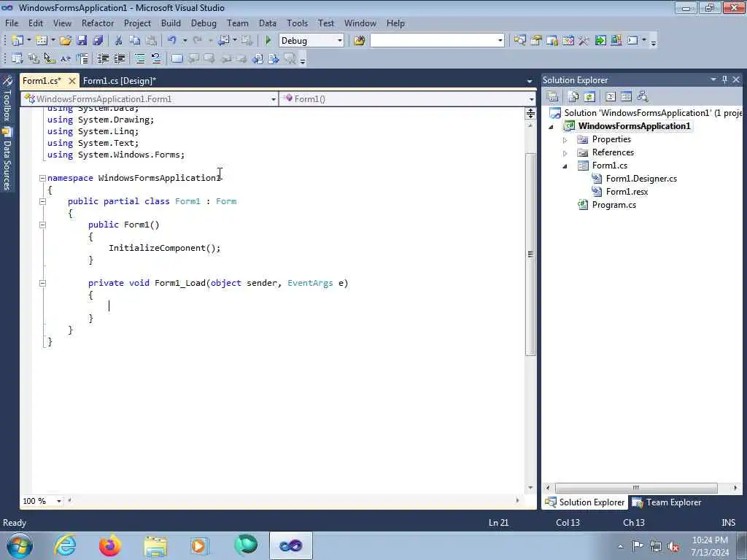Open the Data Sources side panel tab
747x560 pixels.
(x=7, y=160)
